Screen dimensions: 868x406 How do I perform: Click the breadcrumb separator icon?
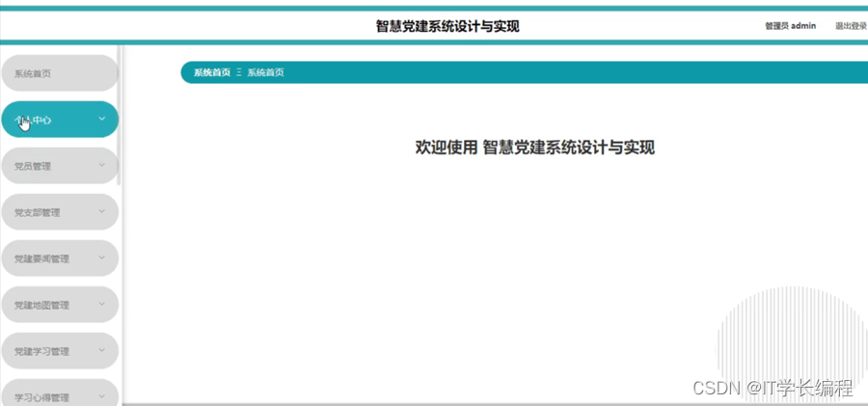click(239, 72)
